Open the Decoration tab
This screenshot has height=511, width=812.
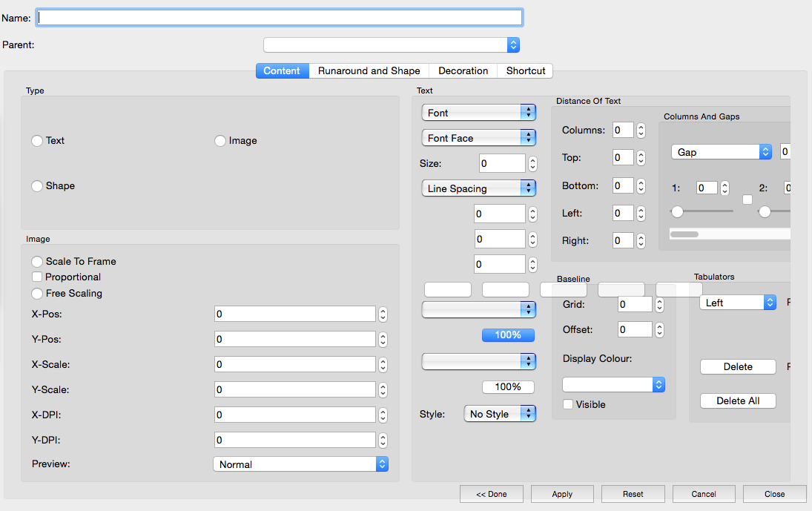463,71
